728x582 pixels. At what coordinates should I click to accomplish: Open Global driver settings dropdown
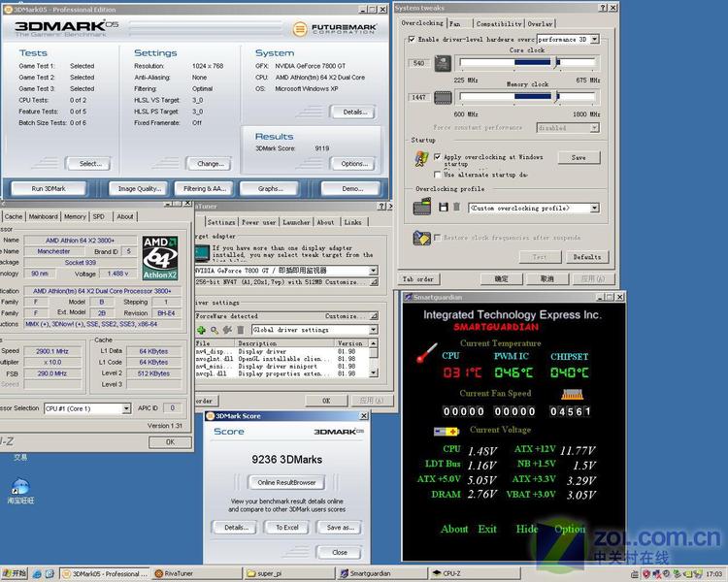coord(374,330)
